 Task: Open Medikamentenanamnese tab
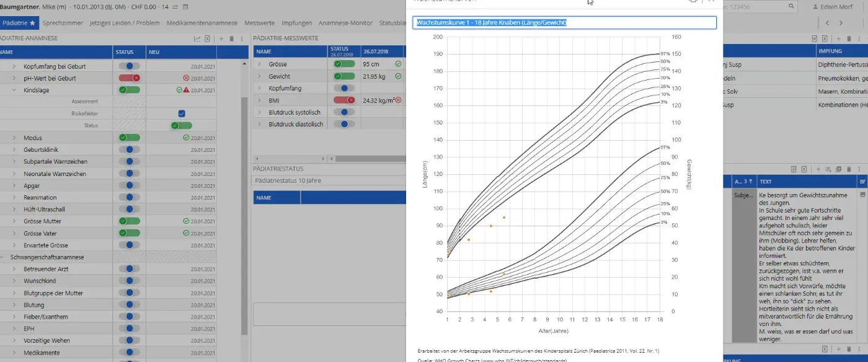pos(201,22)
